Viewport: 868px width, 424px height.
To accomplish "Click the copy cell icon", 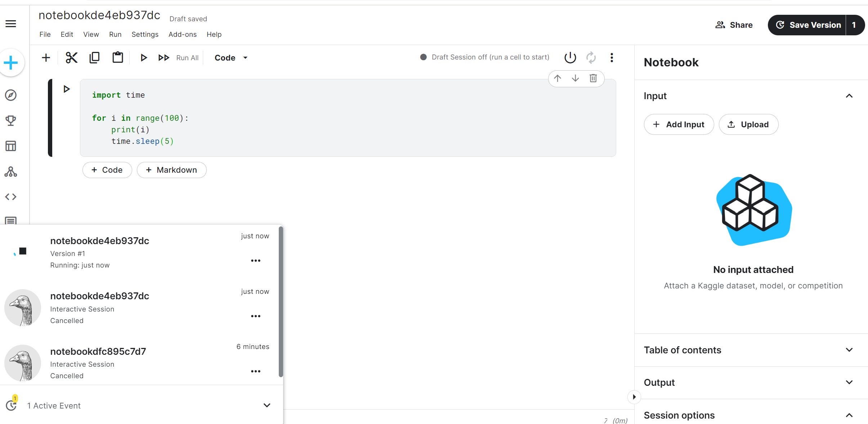I will 94,58.
